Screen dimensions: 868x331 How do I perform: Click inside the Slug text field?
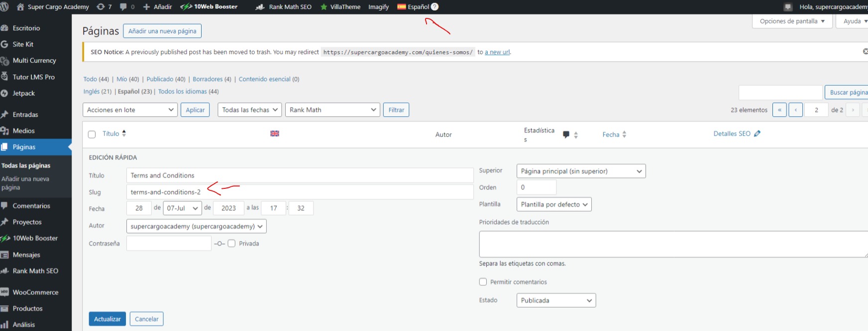pos(300,192)
